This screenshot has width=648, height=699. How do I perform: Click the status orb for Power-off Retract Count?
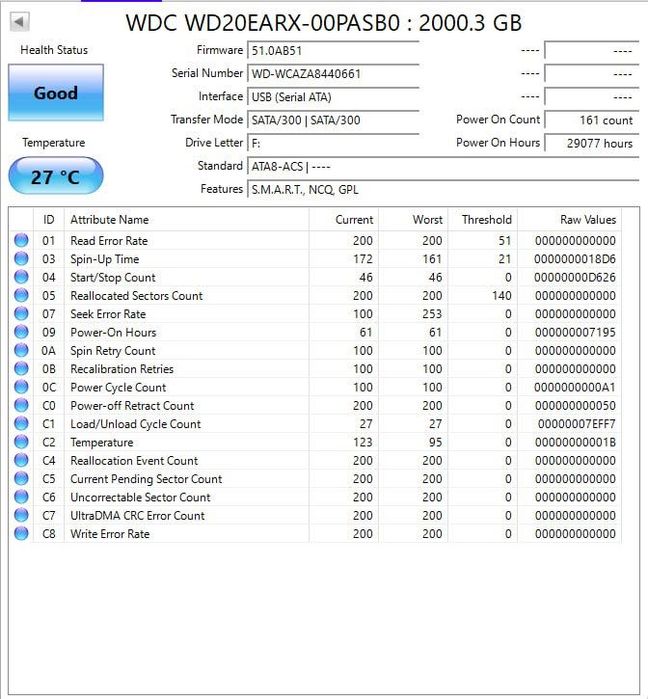[x=21, y=405]
